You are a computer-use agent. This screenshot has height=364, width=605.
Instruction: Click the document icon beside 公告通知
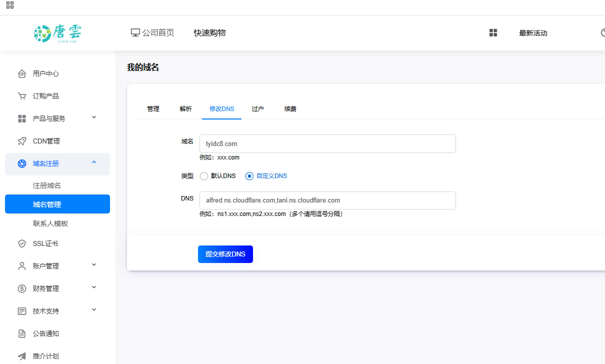[22, 333]
